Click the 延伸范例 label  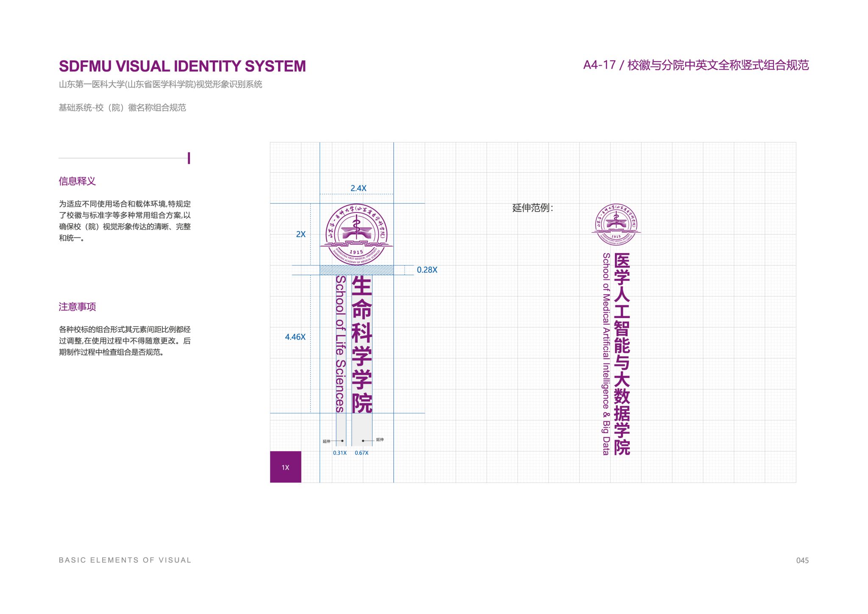click(x=533, y=208)
